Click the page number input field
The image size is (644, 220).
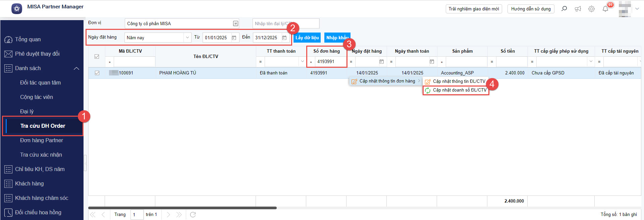(137, 215)
